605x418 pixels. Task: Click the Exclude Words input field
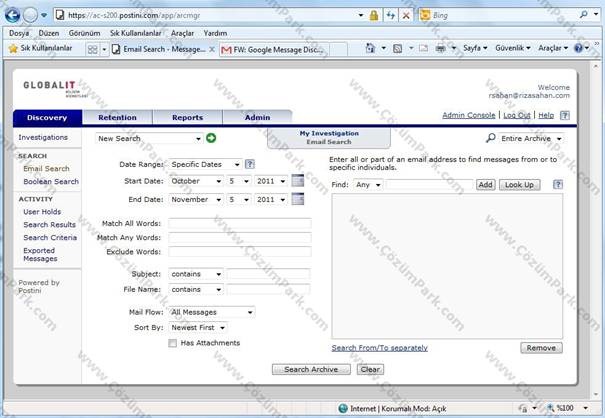(240, 252)
